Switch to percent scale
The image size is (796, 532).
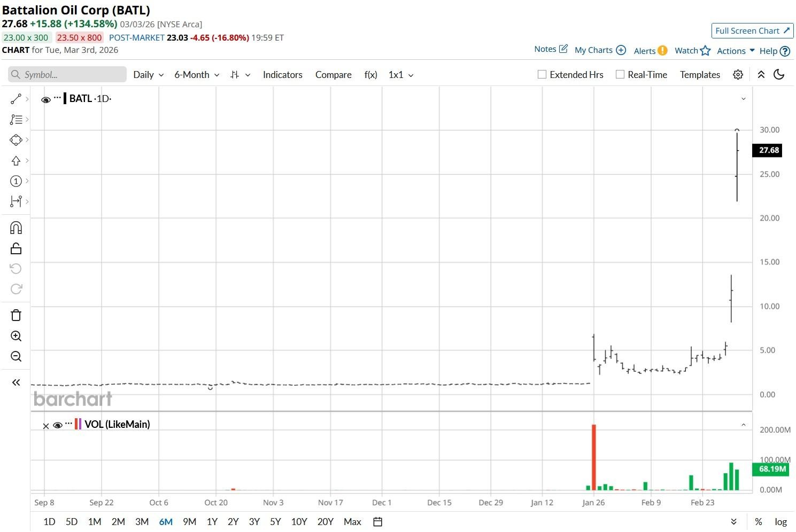(x=759, y=522)
